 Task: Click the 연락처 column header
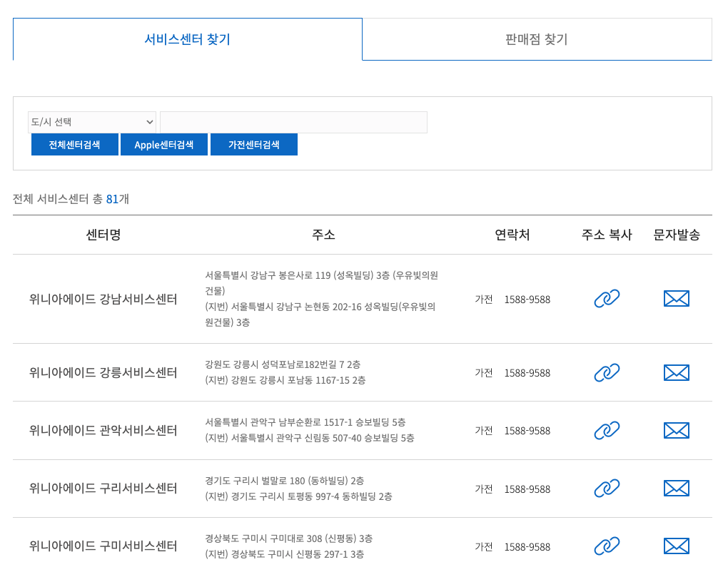tap(512, 235)
